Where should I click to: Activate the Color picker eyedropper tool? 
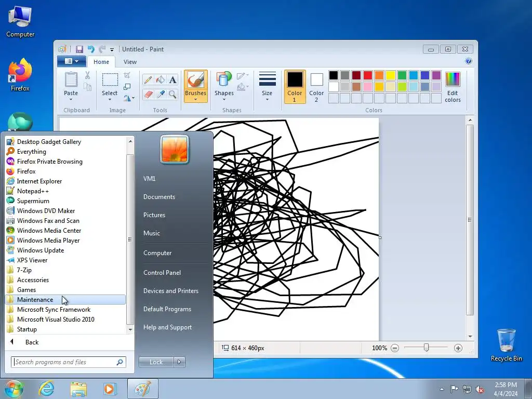click(160, 94)
